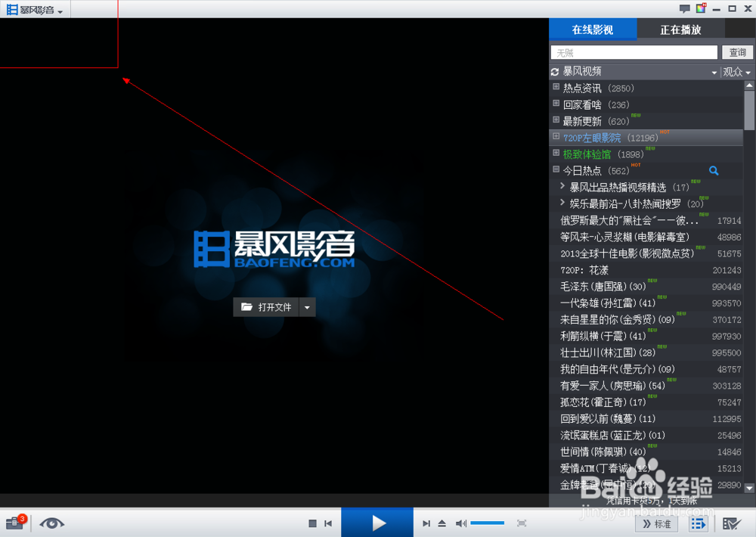Select 世间情(陈佩骐)(40) entry
This screenshot has width=756, height=537.
(646, 452)
